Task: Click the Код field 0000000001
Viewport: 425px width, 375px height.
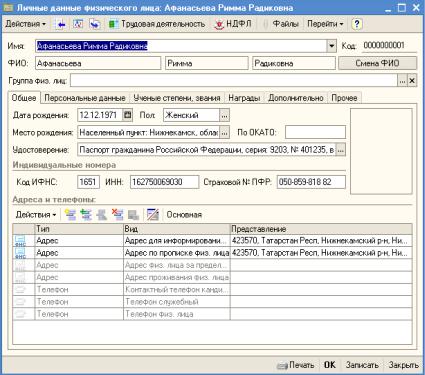Action: coord(389,45)
